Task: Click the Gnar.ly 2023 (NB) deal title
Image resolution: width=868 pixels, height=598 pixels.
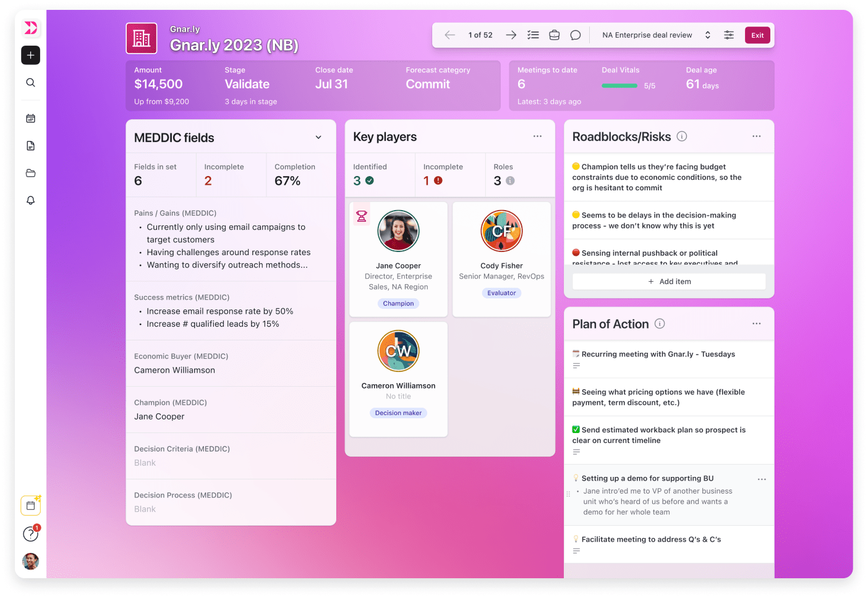Action: click(x=234, y=45)
